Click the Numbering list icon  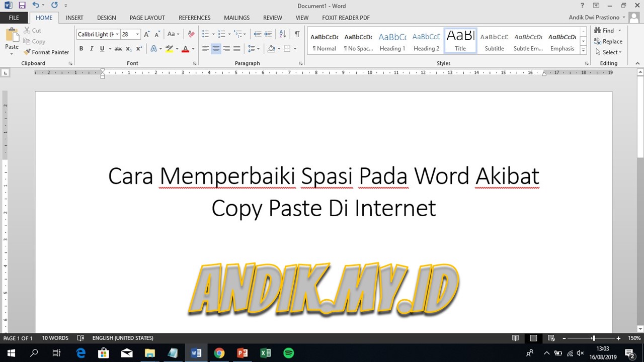click(221, 34)
